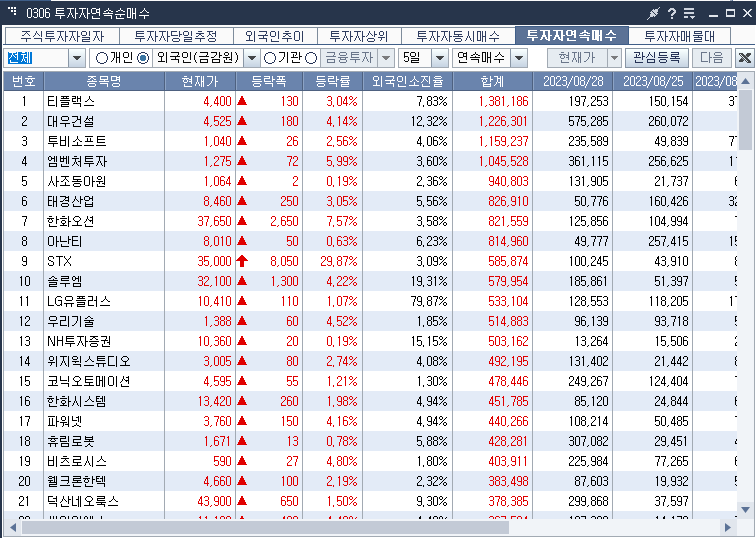756x538 pixels.
Task: Click the pin icon in the title bar
Action: pyautogui.click(x=653, y=13)
